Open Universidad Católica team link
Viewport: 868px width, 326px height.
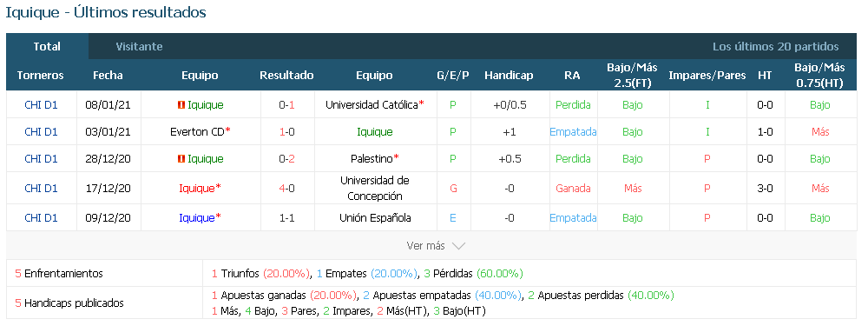click(372, 105)
